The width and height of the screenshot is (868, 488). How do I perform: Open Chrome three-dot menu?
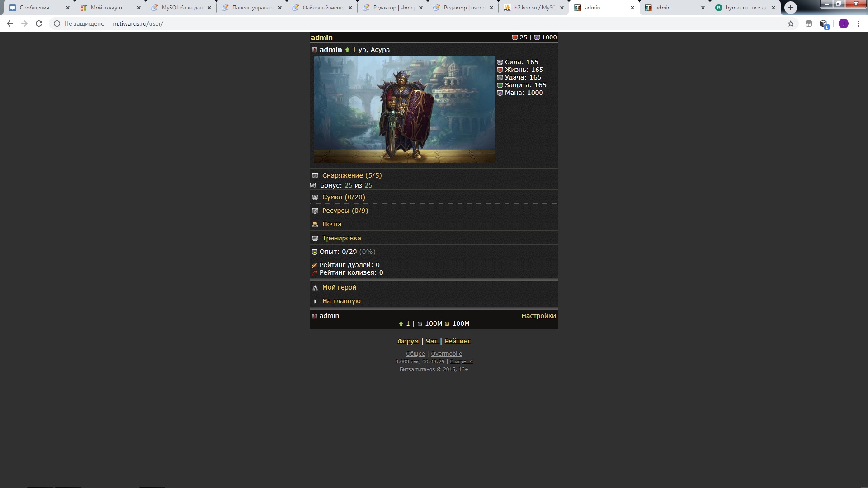click(858, 23)
